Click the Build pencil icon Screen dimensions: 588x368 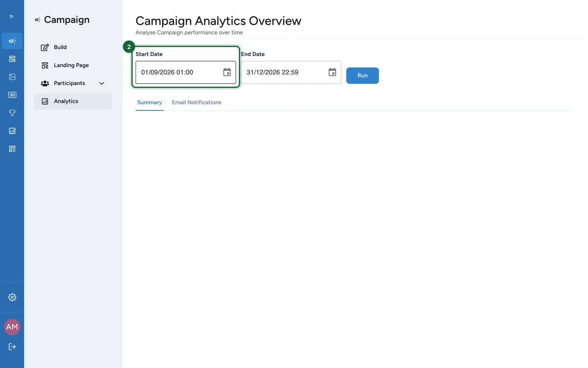45,47
